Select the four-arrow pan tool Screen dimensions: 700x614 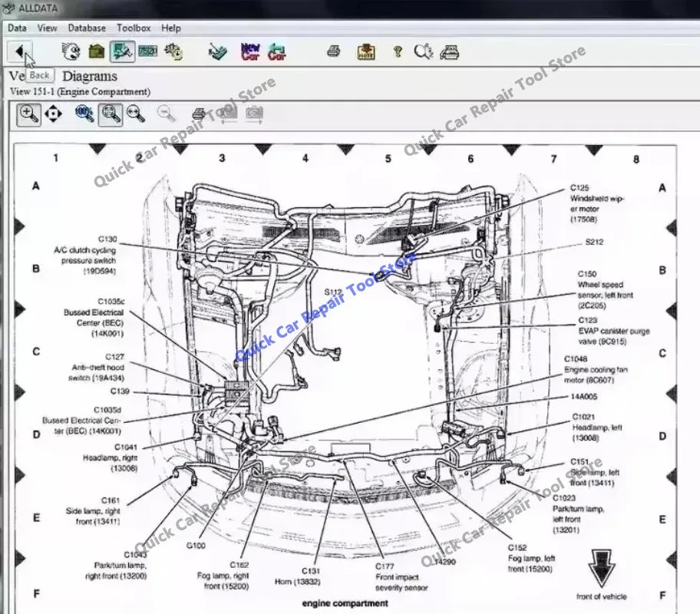click(x=53, y=114)
